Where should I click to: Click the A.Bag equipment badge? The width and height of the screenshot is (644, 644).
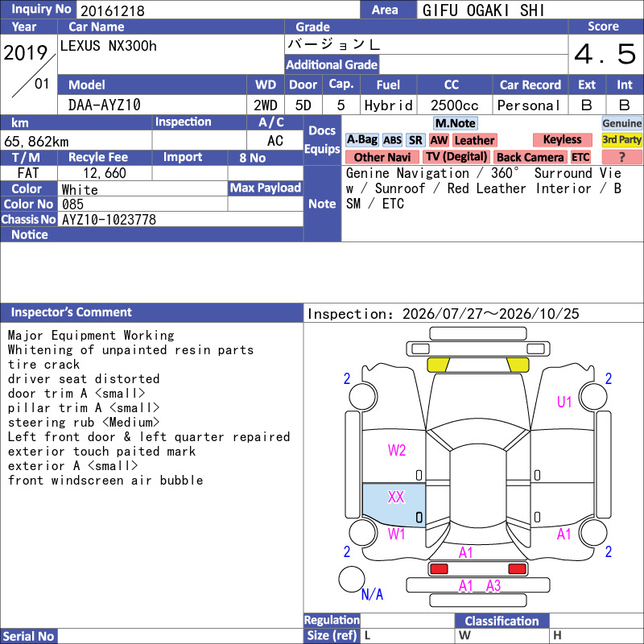click(361, 140)
